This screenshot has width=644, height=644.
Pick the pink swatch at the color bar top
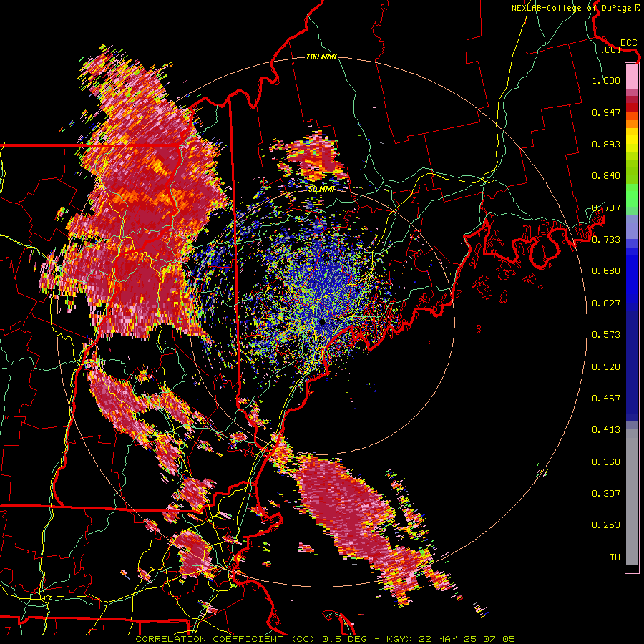pos(632,77)
